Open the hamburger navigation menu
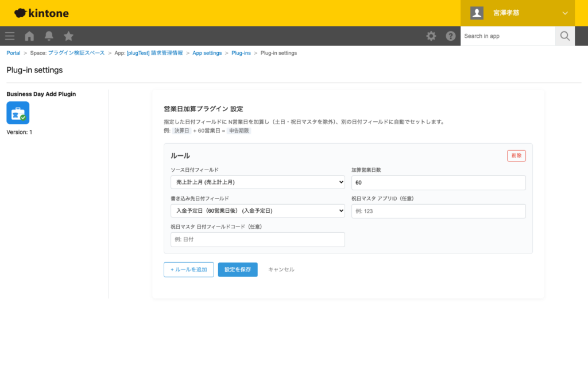588x368 pixels. (x=9, y=36)
